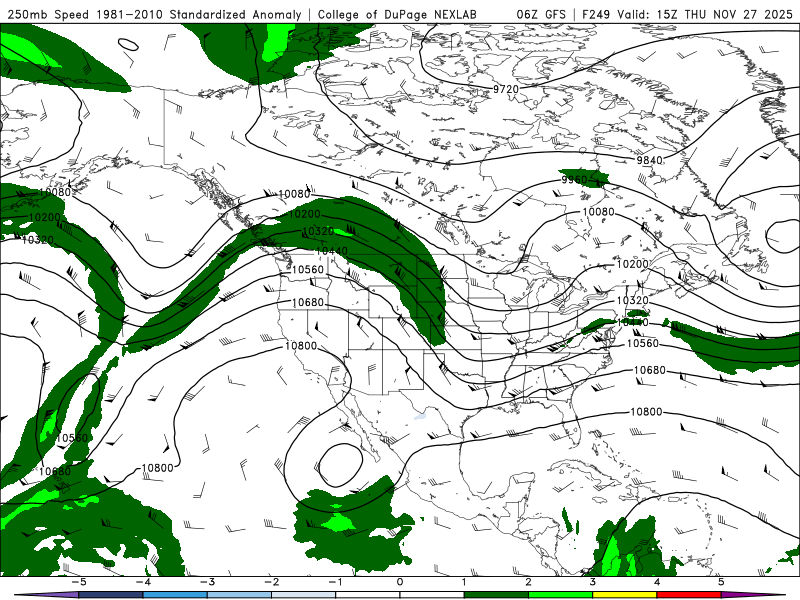This screenshot has height=600, width=800.
Task: Click the legend tick label '−4'
Action: pos(142,582)
